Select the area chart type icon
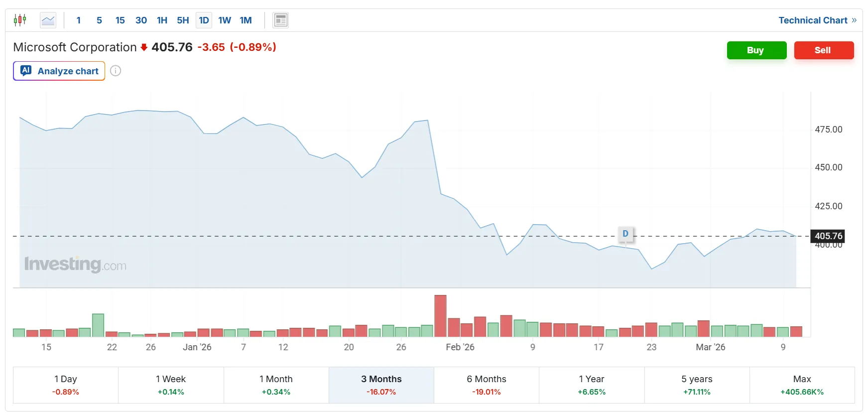The height and width of the screenshot is (415, 868). (48, 20)
